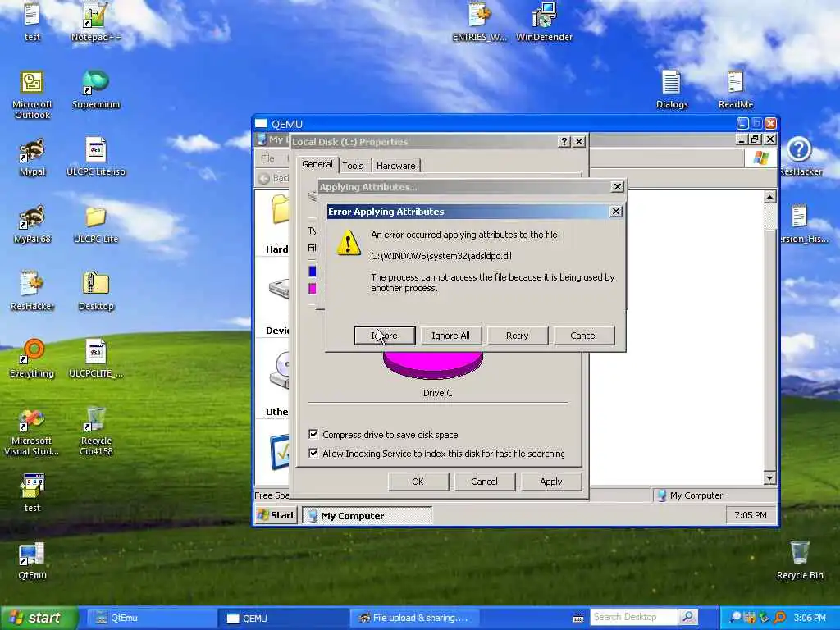The height and width of the screenshot is (630, 840).
Task: Switch to the Tools tab
Action: (353, 166)
